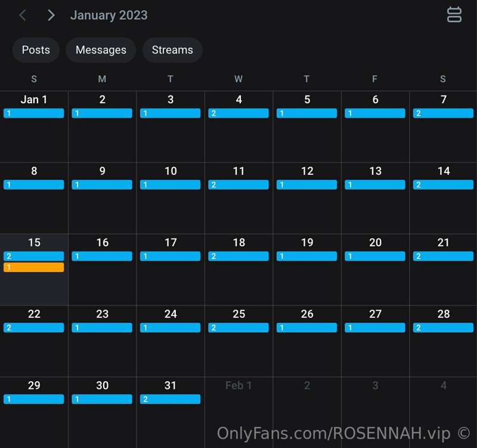Open the orange event bar on January 15
The width and height of the screenshot is (477, 448).
coord(34,267)
